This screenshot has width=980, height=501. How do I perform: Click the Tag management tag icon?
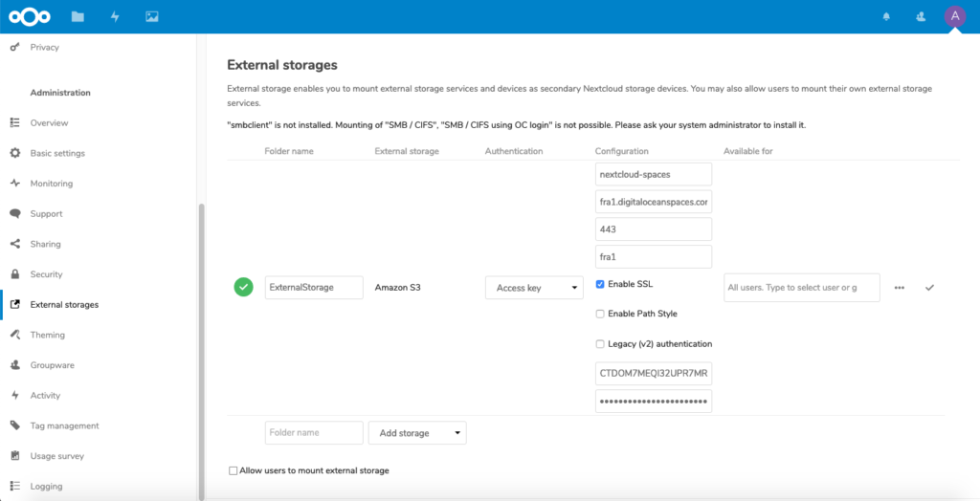pos(15,425)
